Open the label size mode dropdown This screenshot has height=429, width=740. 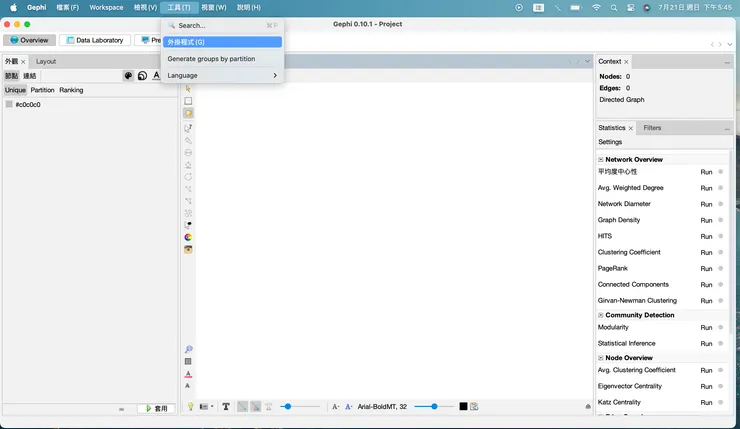[336, 407]
